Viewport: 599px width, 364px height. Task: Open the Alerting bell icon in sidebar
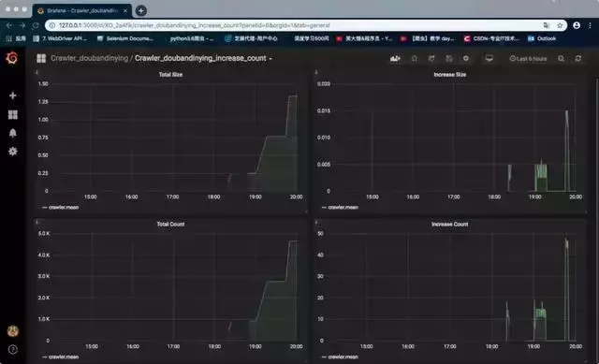[x=12, y=133]
